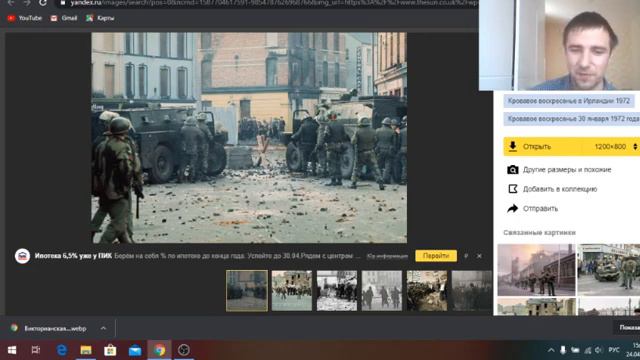Switch to Chrome on the taskbar
Screen dimensions: 640x360
point(159,350)
